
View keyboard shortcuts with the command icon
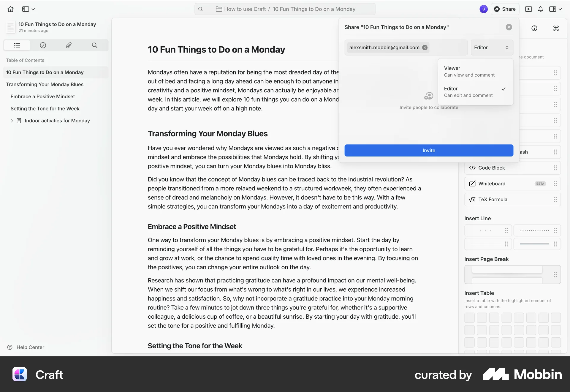(x=556, y=28)
